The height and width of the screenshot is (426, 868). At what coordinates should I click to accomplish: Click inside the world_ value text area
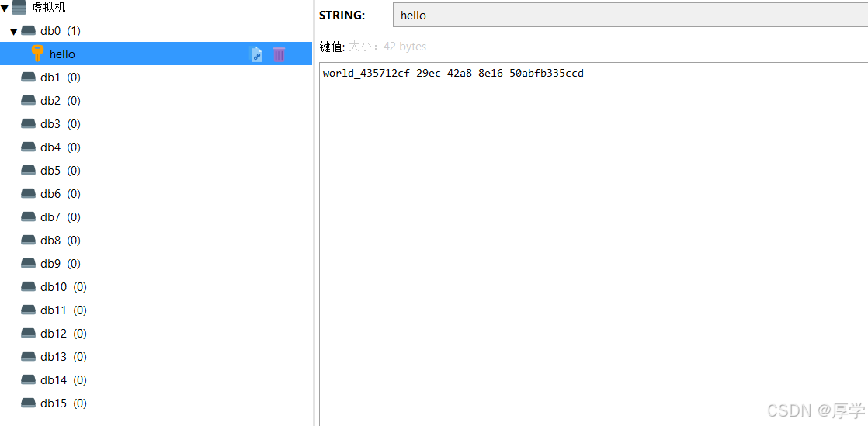593,244
